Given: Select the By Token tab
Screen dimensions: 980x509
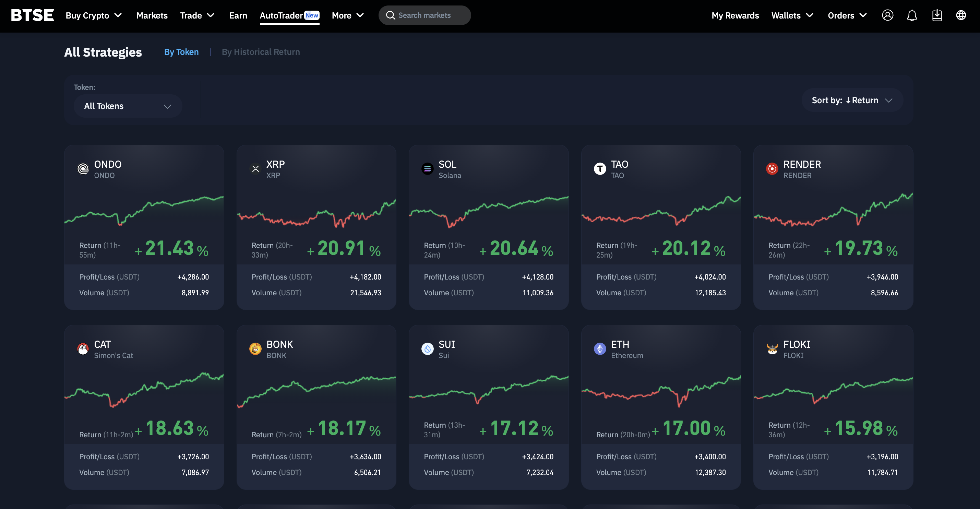Looking at the screenshot, I should pyautogui.click(x=181, y=52).
